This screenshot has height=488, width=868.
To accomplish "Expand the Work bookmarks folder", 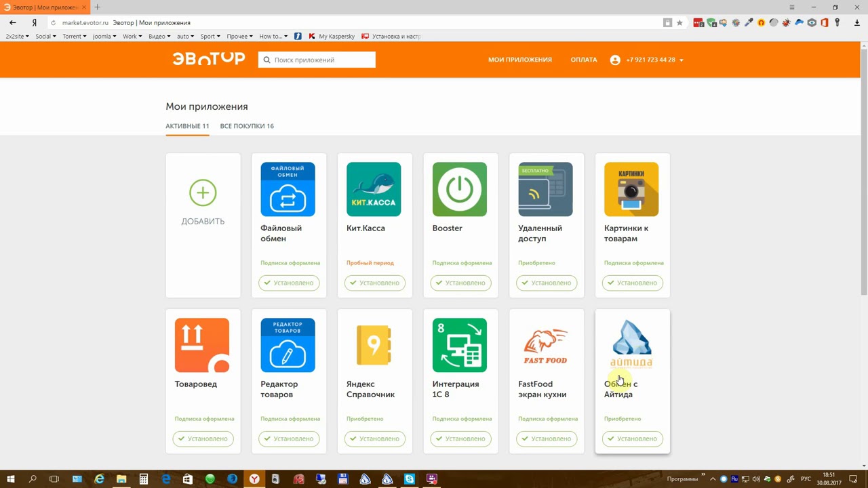I will click(132, 37).
